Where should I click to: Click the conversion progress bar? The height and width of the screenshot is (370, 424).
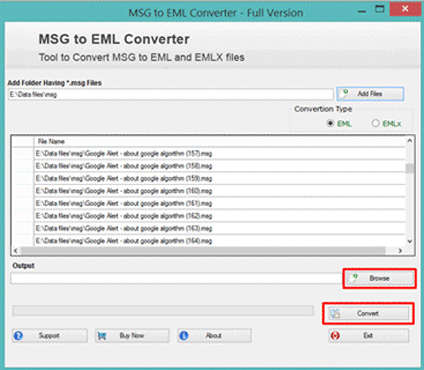coord(163,311)
